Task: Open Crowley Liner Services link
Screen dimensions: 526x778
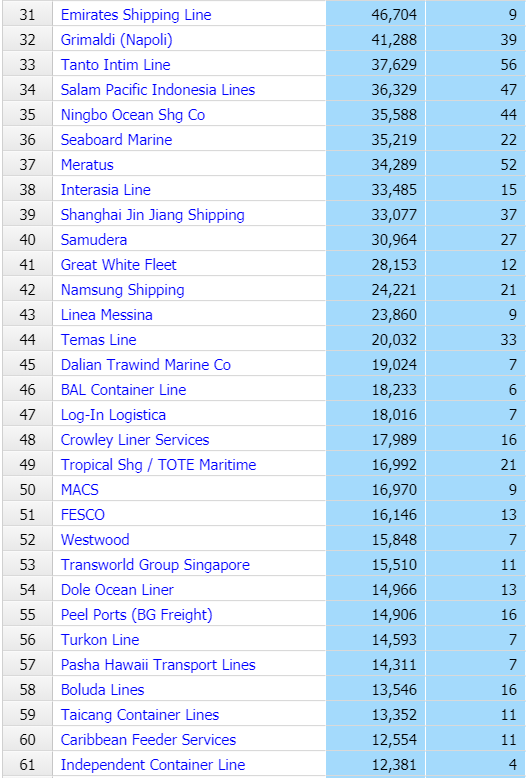Action: (x=135, y=440)
